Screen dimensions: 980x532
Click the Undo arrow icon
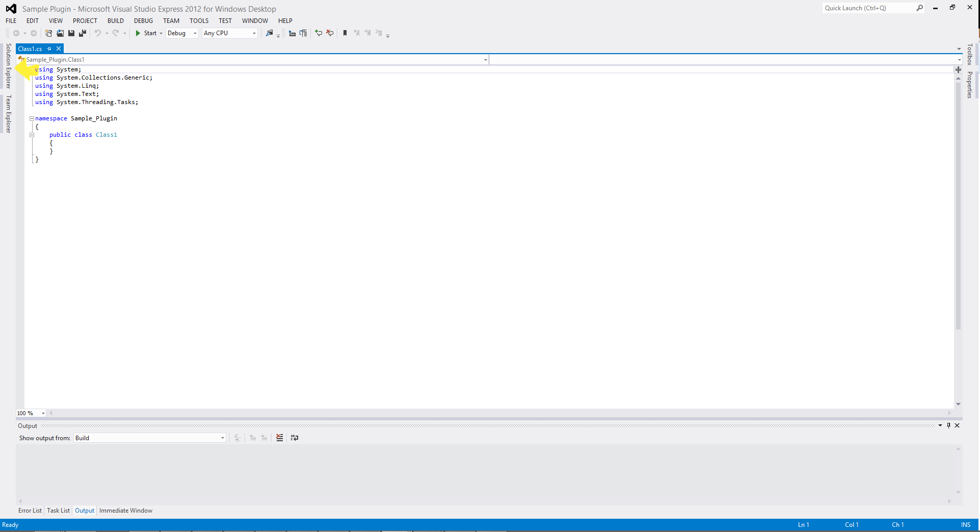click(x=97, y=33)
